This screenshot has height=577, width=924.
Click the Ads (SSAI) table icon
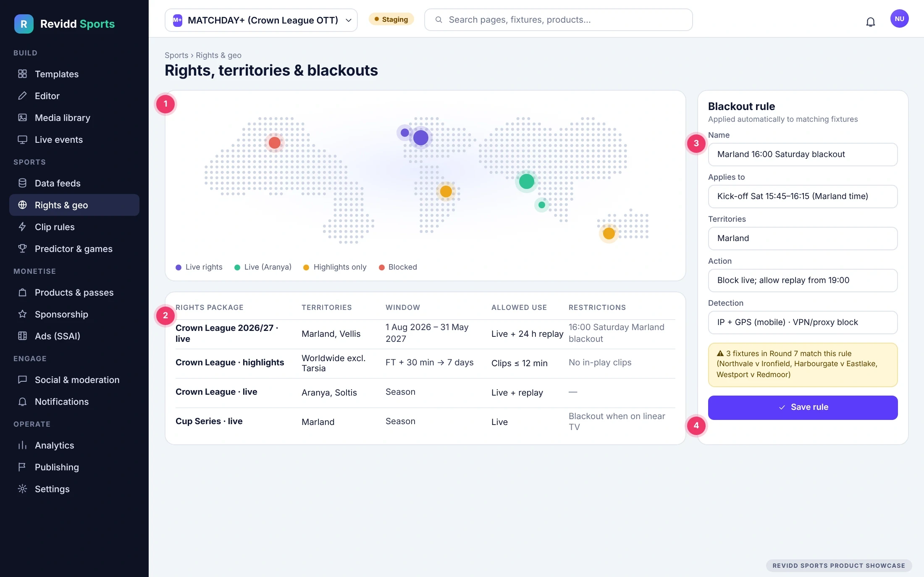click(x=23, y=336)
